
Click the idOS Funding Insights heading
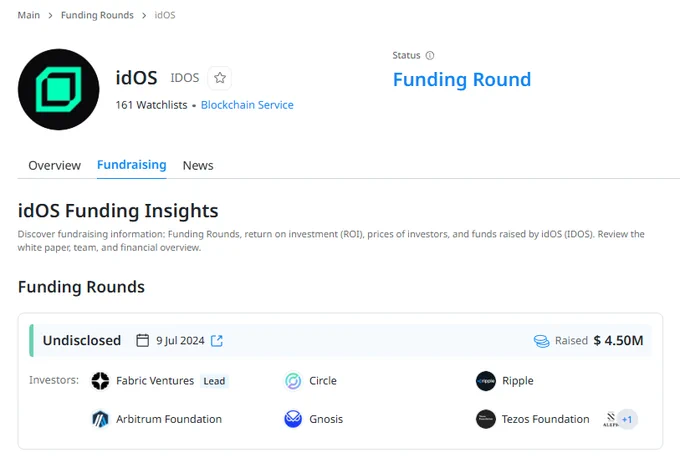pyautogui.click(x=118, y=211)
